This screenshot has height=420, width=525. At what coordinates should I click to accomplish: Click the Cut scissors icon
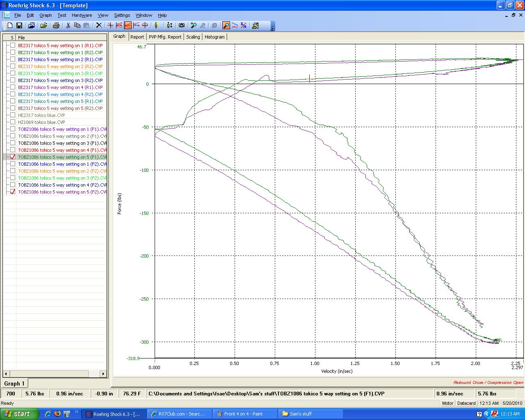(68, 25)
